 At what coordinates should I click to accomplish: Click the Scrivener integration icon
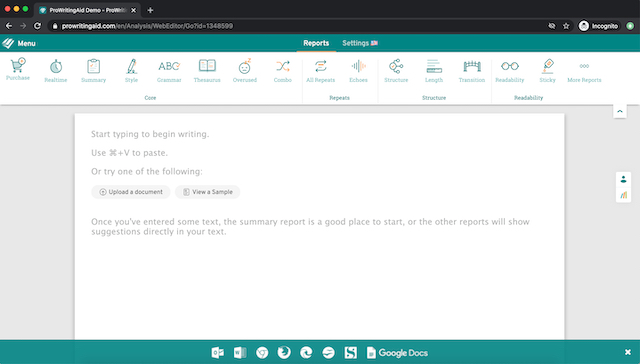tap(350, 353)
